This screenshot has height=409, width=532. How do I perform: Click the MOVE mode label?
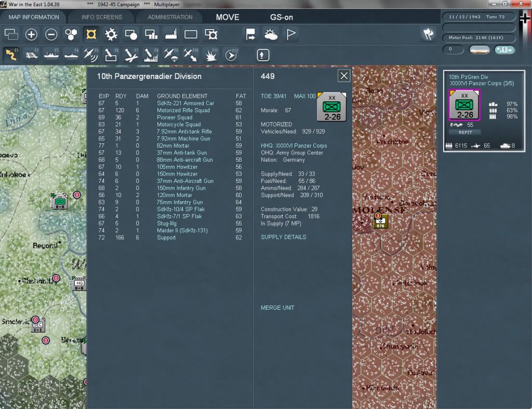[228, 17]
